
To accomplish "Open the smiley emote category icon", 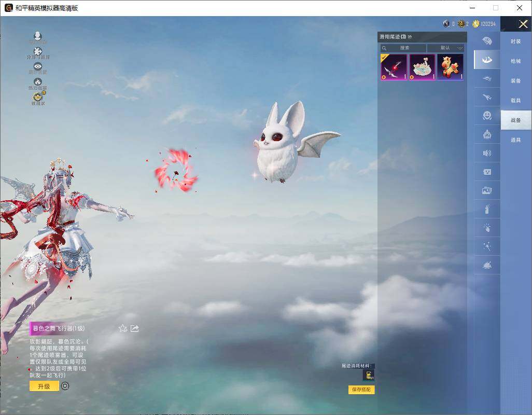I will 487,116.
